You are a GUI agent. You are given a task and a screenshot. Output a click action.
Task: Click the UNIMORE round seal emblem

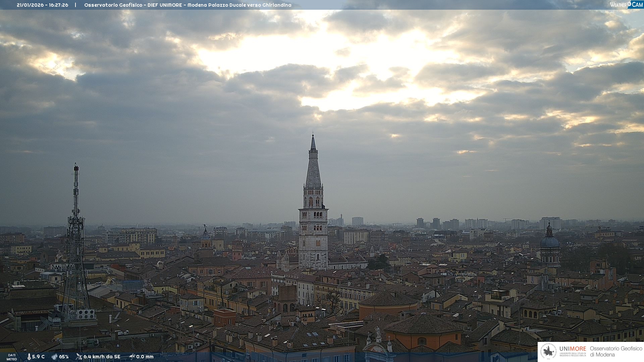(548, 352)
